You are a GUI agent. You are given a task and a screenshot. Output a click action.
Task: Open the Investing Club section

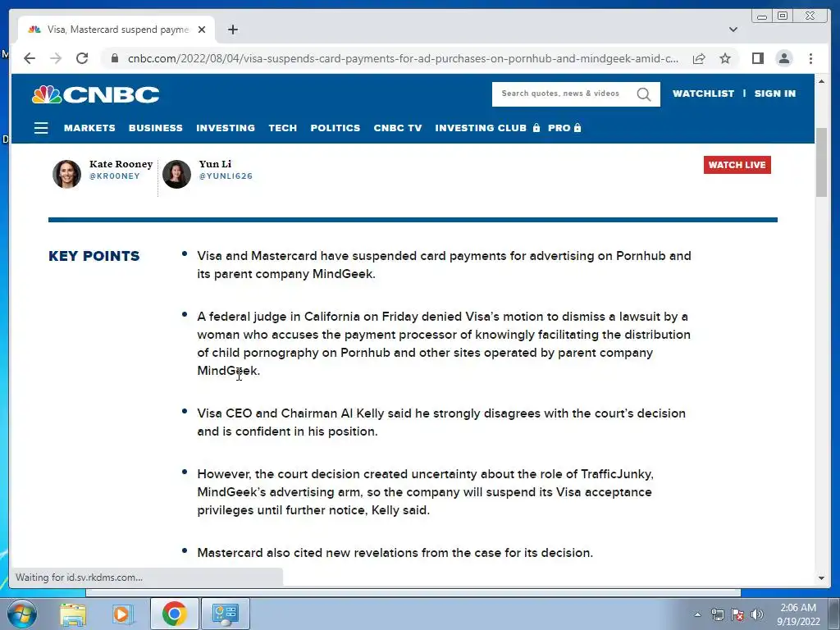[x=481, y=127]
